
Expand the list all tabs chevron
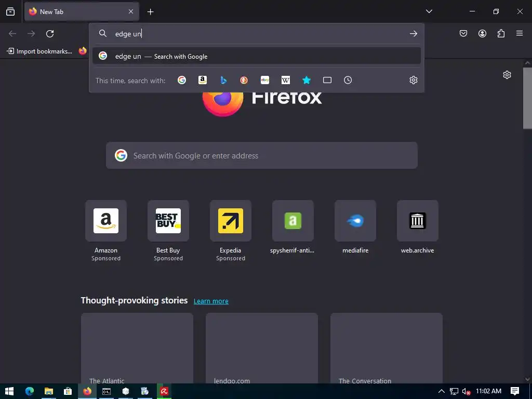click(x=429, y=11)
